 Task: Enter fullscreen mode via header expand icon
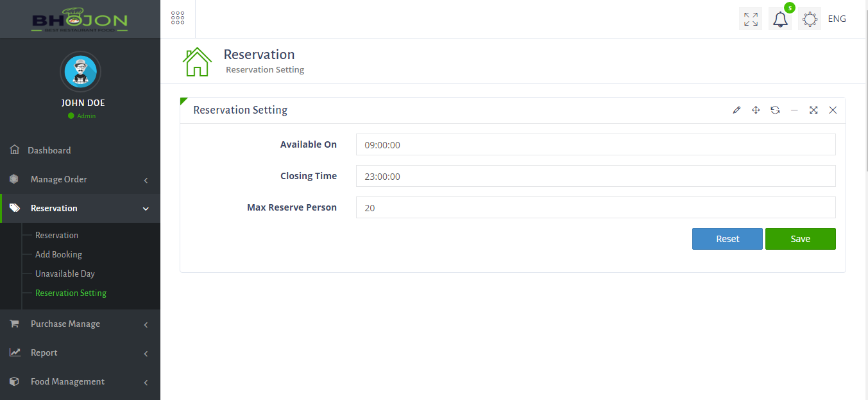750,19
